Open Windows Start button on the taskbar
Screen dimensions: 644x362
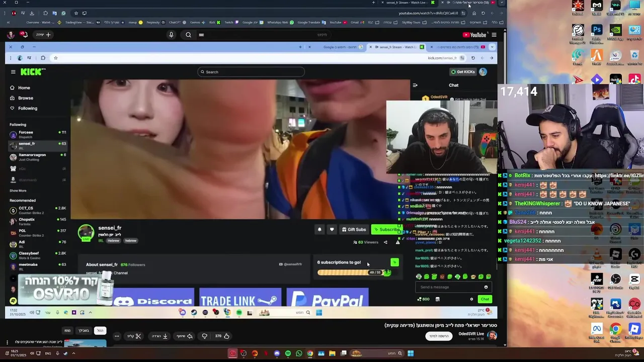(411, 353)
